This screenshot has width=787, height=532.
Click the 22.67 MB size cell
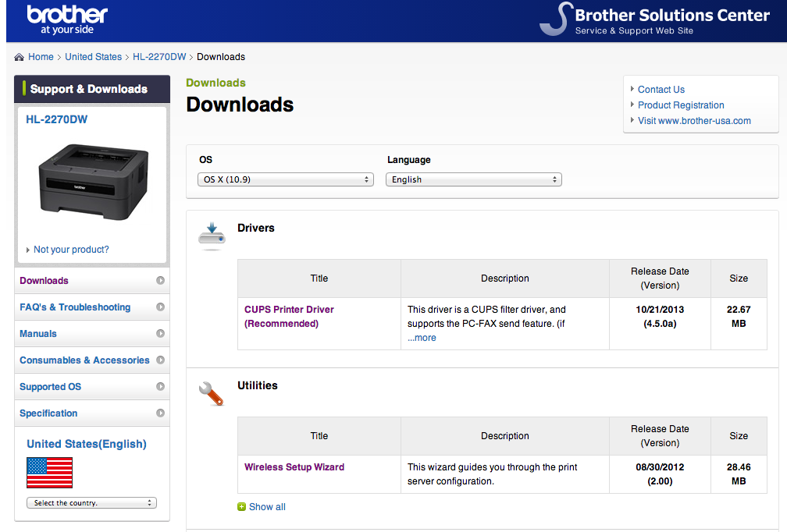739,324
